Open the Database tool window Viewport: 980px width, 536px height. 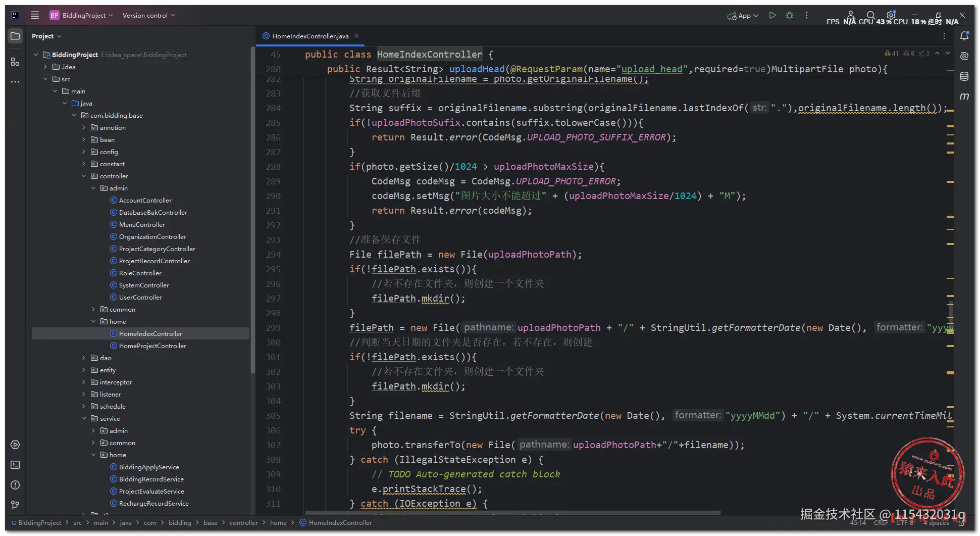coord(964,76)
